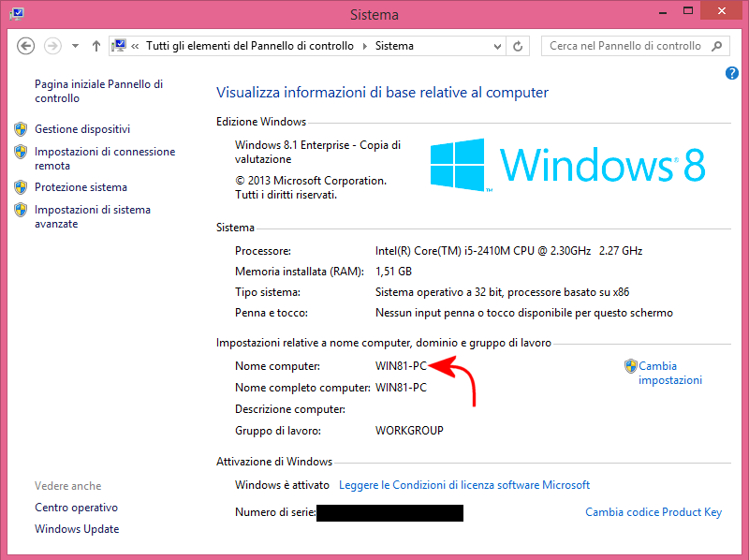Go up one level with Up arrow
This screenshot has width=749, height=560.
coord(96,46)
